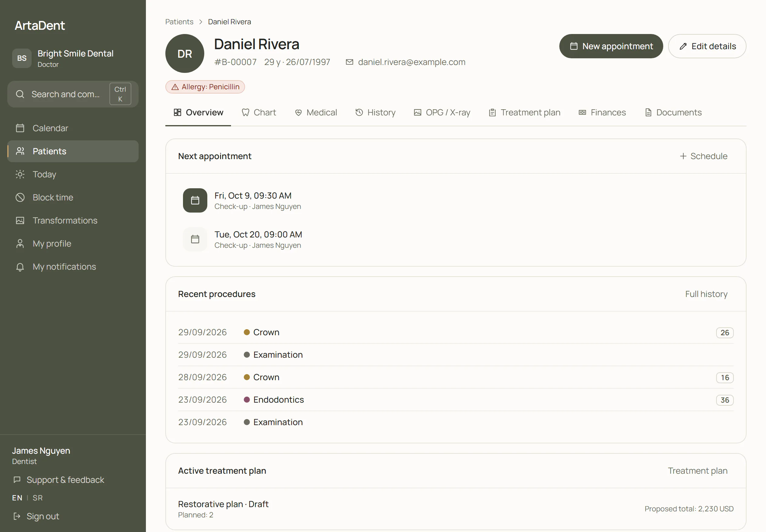Screen dimensions: 766x532
Task: Click the Block time icon in sidebar
Action: tap(20, 197)
